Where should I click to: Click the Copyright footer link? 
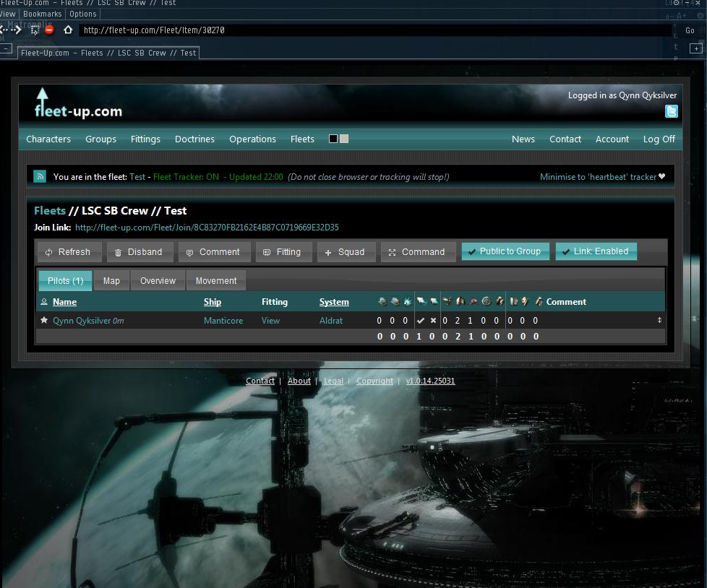pyautogui.click(x=374, y=381)
